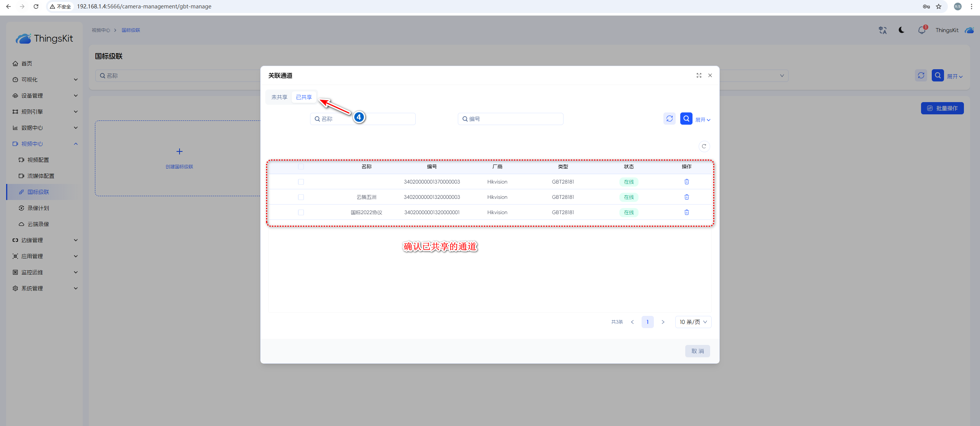Enter fullscreen mode for 关联通道 dialog
This screenshot has width=980, height=426.
click(x=699, y=75)
